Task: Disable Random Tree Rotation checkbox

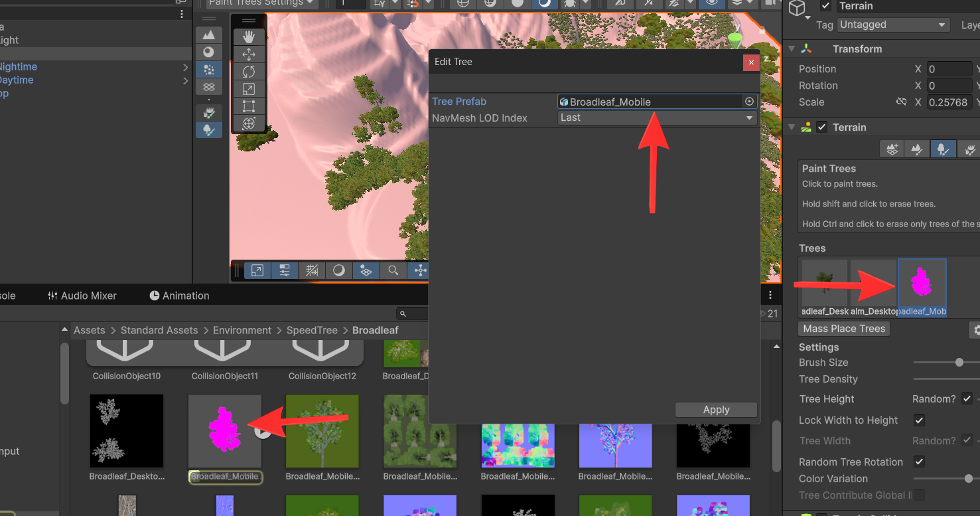Action: [919, 462]
